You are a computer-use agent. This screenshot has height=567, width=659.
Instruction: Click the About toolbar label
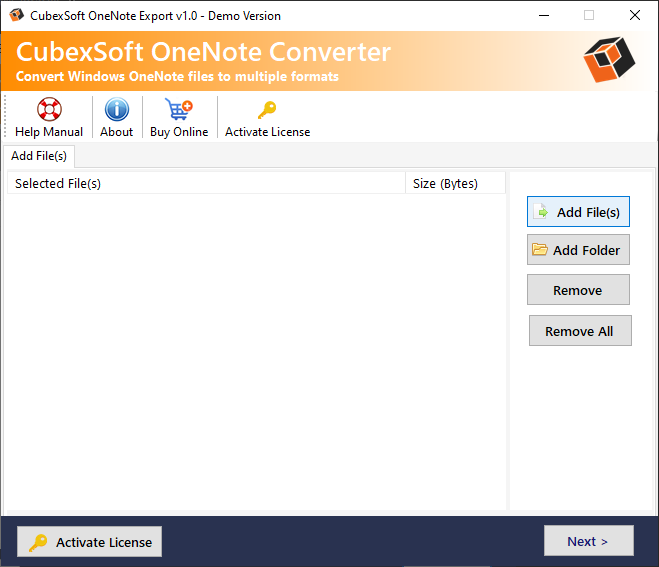click(116, 132)
